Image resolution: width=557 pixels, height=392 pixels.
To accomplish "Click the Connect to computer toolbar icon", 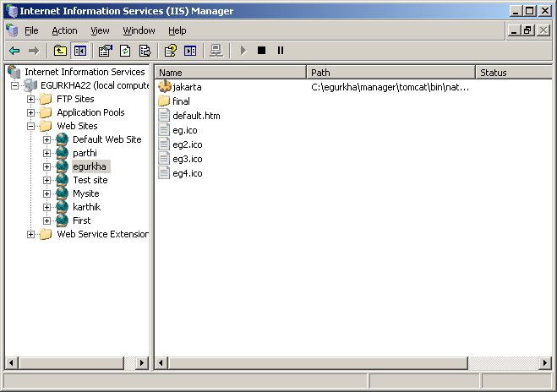I will tap(216, 51).
